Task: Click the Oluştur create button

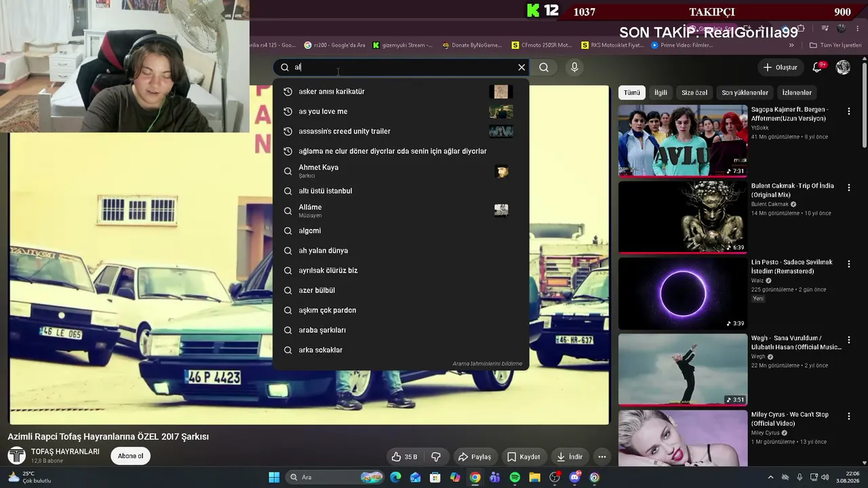Action: point(780,67)
